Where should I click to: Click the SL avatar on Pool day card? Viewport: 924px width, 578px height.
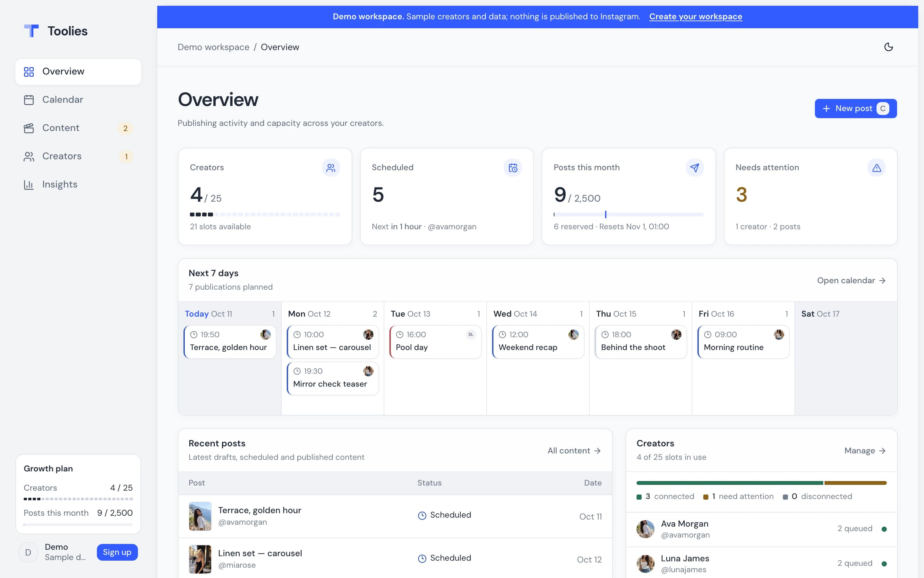click(471, 335)
